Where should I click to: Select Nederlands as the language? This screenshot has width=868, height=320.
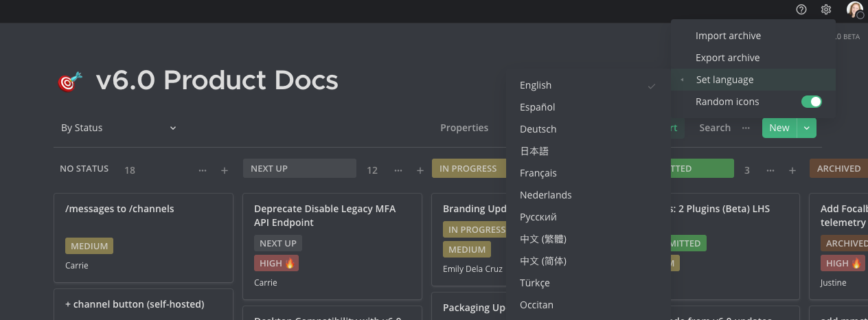(588, 195)
